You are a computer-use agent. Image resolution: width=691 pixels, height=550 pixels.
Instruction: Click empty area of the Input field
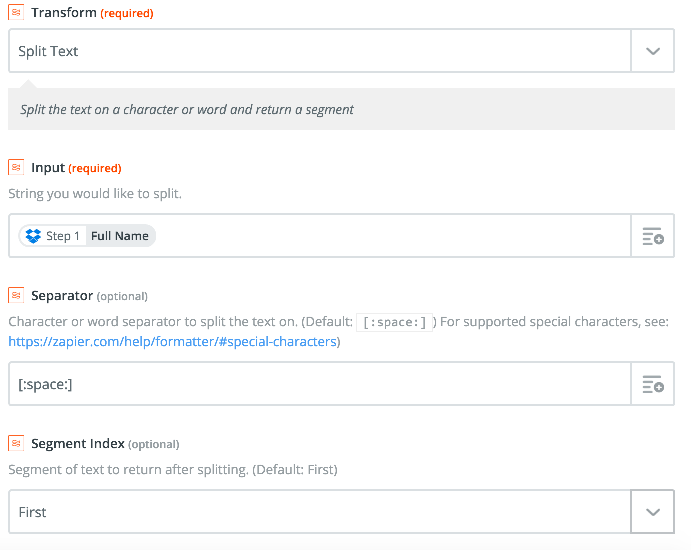click(x=392, y=236)
